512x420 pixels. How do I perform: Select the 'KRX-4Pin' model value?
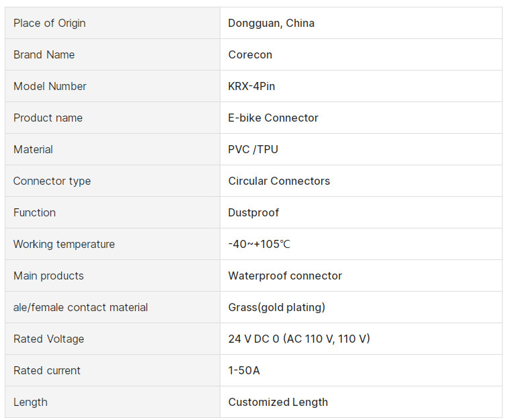[251, 86]
